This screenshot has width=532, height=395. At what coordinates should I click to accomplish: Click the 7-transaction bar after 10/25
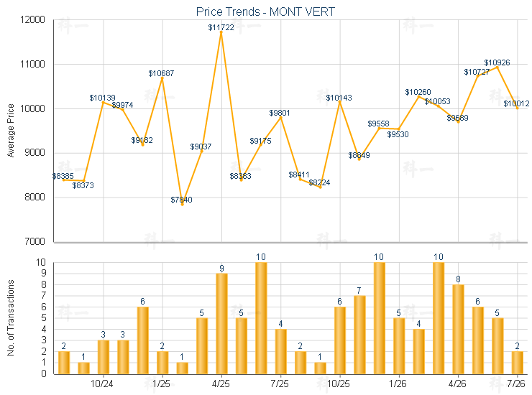(359, 335)
